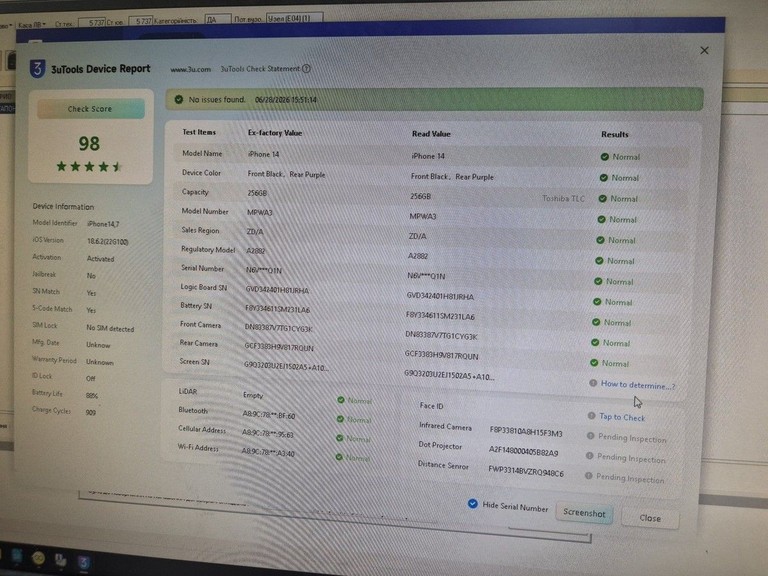Toggle the Hide Serial Number checkbox
The image size is (768, 576).
pos(473,504)
